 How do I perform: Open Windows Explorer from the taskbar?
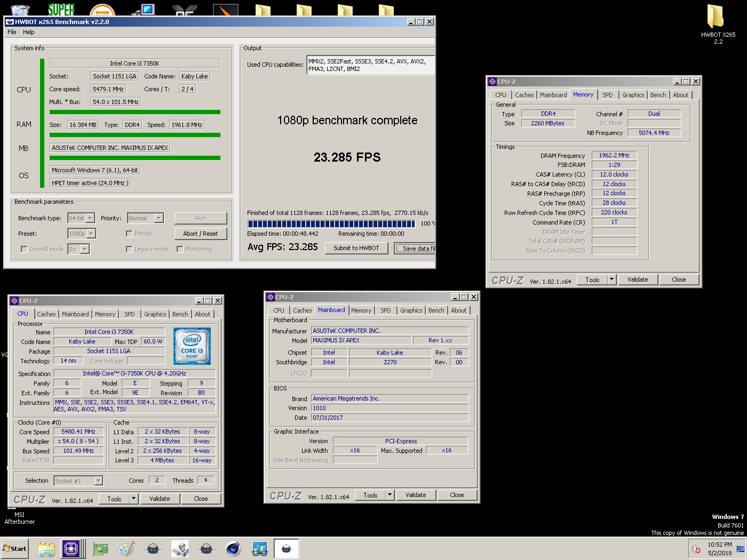pyautogui.click(x=46, y=549)
